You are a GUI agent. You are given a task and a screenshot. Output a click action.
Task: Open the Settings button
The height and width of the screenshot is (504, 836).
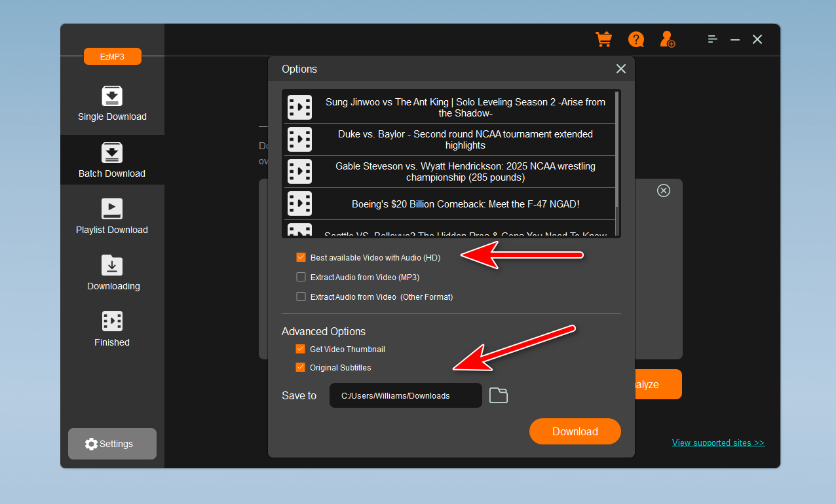(112, 444)
